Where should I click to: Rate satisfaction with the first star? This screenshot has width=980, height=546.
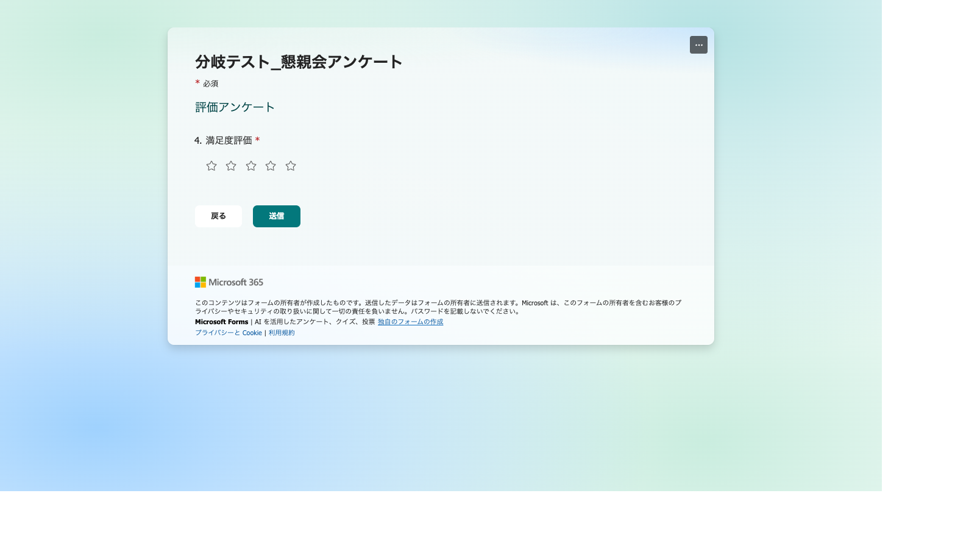click(x=211, y=166)
